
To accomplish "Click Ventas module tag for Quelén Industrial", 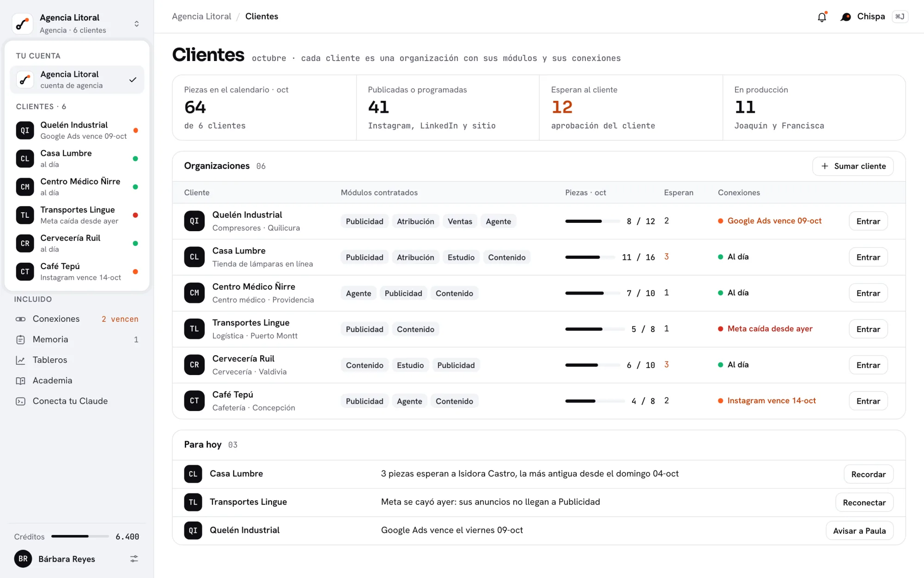I will tap(460, 221).
